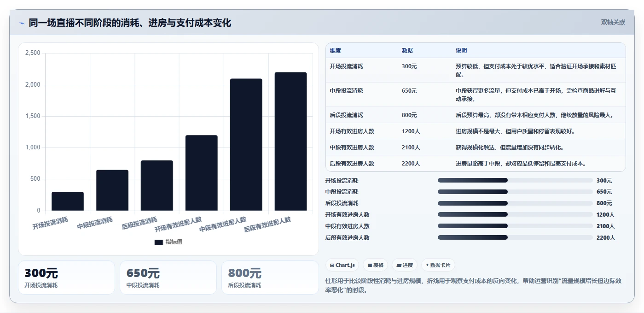
Task: Click the table's 后段投流消耗 dimension cell
Action: (346, 115)
